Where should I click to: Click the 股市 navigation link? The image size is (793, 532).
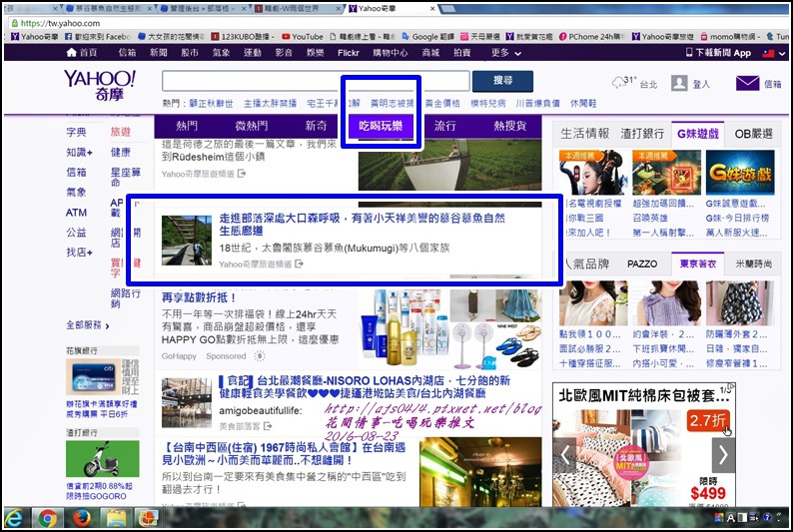tap(189, 53)
